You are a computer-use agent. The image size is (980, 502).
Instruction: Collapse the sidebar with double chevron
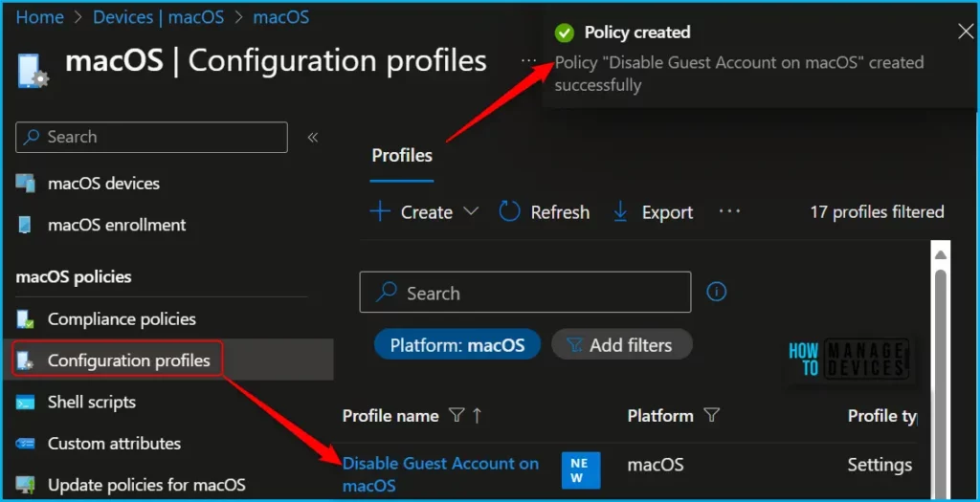[313, 138]
